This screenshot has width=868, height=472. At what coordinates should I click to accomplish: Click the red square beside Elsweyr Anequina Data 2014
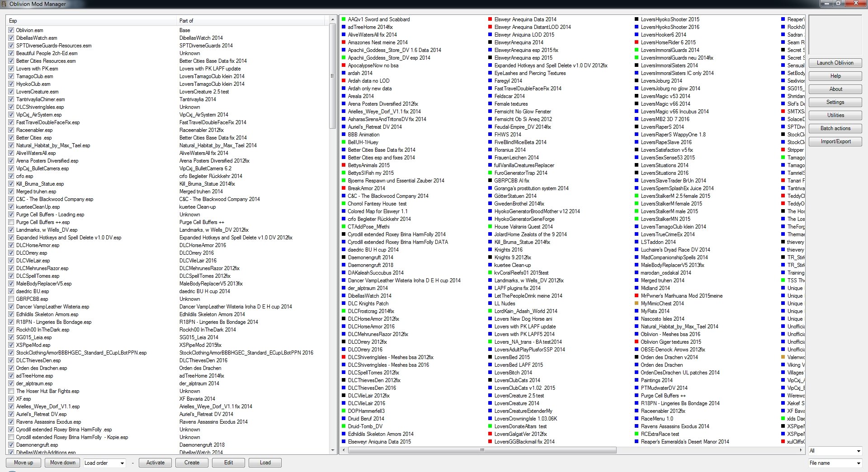(x=490, y=19)
